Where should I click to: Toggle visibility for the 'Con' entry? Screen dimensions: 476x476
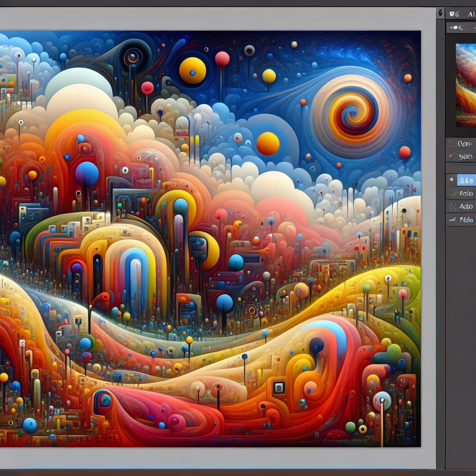pos(450,143)
